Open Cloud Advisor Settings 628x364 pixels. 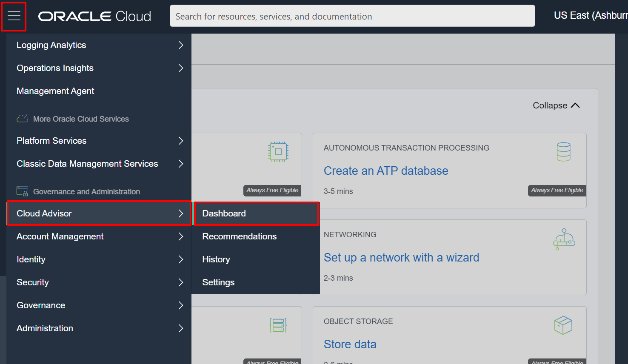(218, 282)
